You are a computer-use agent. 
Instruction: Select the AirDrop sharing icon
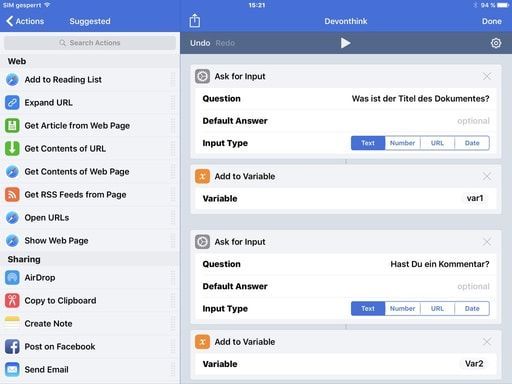pyautogui.click(x=12, y=277)
